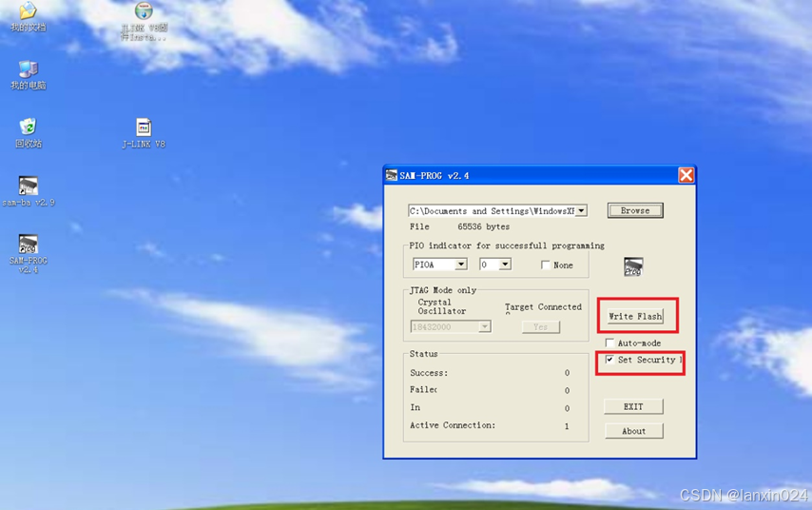Expand the PIO pin number dropdown
Screen dimensions: 812x510
coord(504,265)
